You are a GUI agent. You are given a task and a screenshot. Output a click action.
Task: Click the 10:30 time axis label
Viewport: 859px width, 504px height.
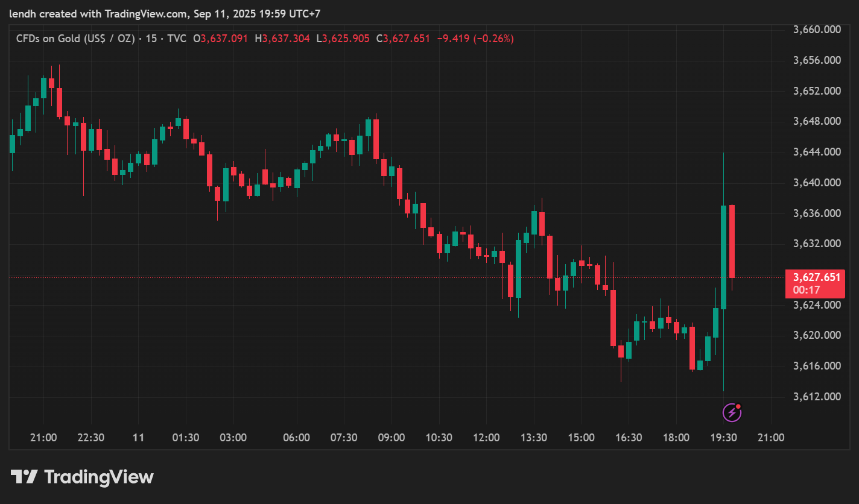pos(439,438)
